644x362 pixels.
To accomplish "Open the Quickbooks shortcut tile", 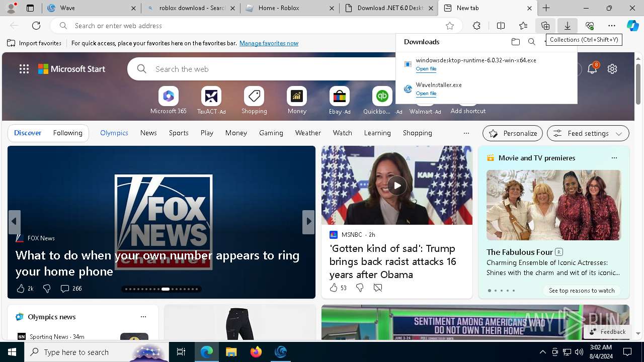I will 382,100.
